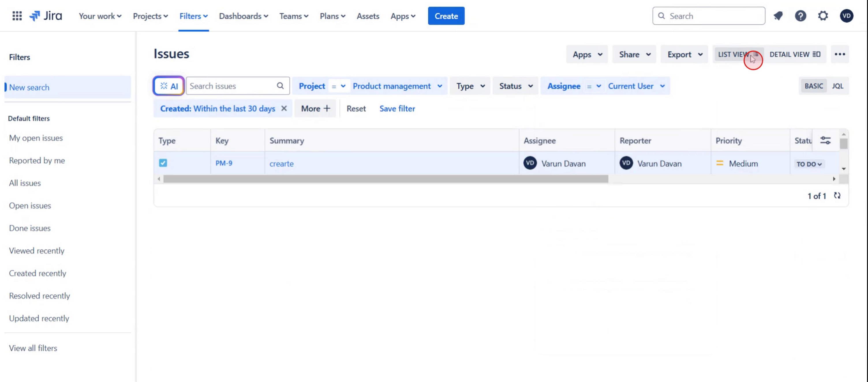Open the Projects menu
Image resolution: width=868 pixels, height=382 pixels.
click(x=150, y=16)
